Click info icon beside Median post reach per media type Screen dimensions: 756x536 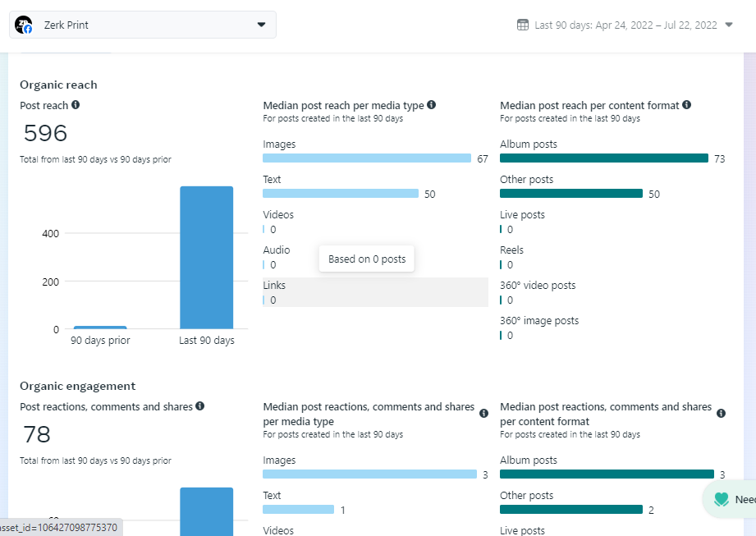point(432,105)
